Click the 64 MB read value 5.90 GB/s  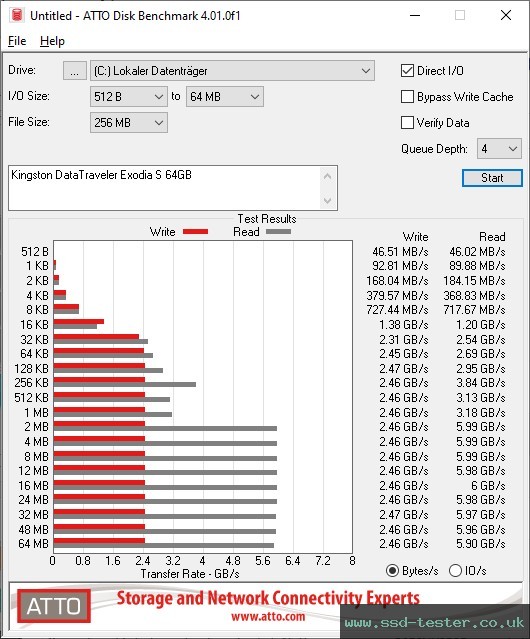click(481, 544)
